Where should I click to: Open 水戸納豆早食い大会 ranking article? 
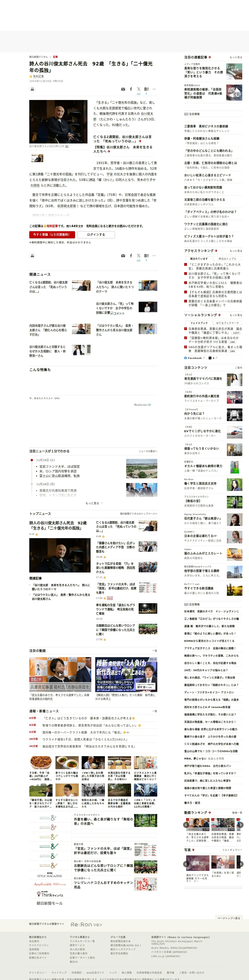(x=215, y=285)
